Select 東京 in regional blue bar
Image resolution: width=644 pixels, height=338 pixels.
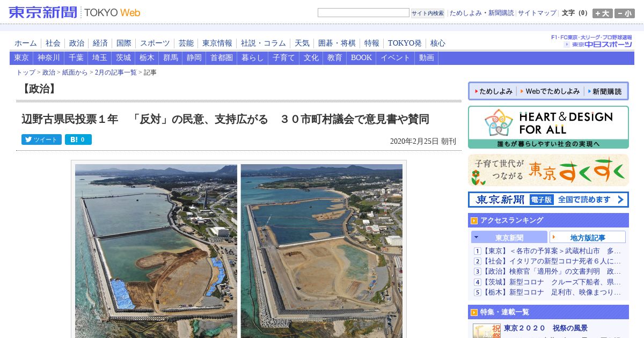21,58
